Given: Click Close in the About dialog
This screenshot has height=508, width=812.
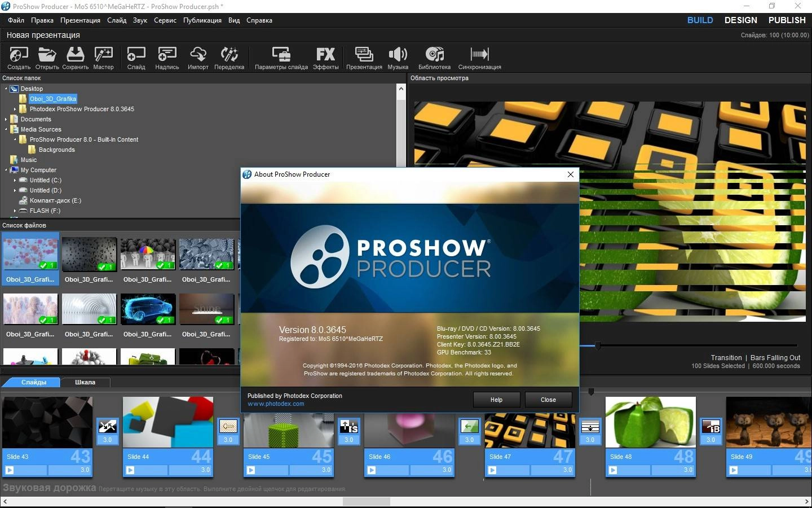Looking at the screenshot, I should coord(548,400).
